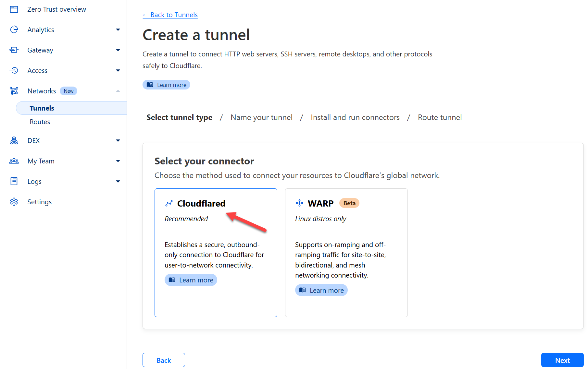Click the Create a tunnel heading
588x369 pixels.
[x=196, y=35]
